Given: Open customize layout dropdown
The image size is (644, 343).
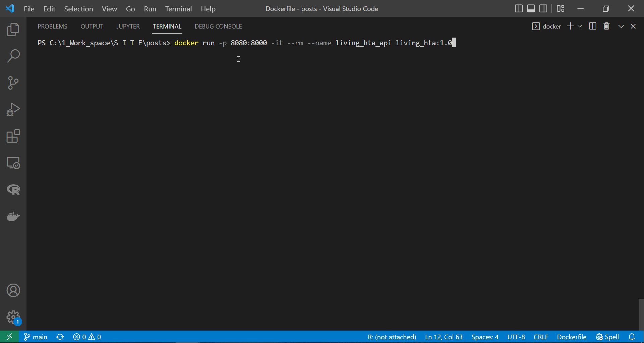Looking at the screenshot, I should pyautogui.click(x=561, y=9).
